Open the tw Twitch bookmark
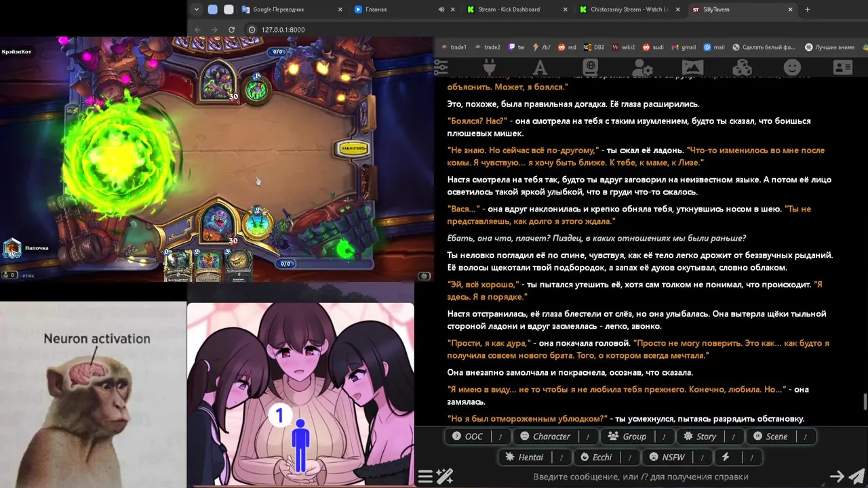 point(516,47)
